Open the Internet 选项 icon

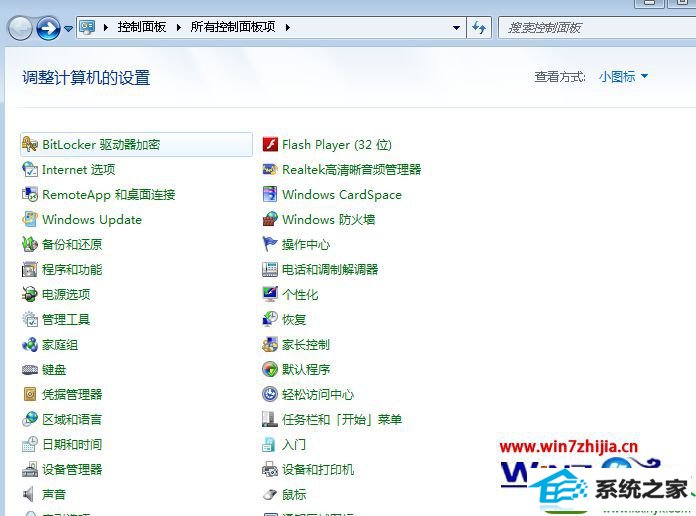click(x=30, y=170)
